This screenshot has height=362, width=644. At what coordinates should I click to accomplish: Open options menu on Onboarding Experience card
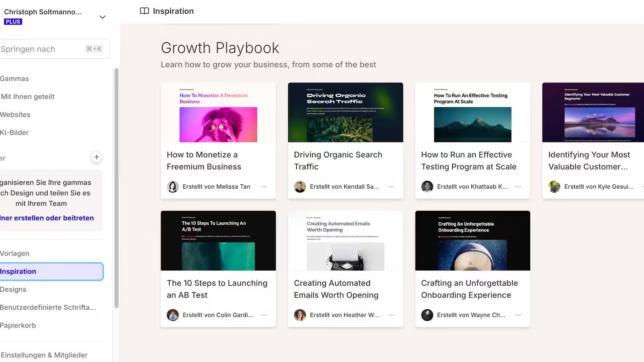tap(518, 315)
